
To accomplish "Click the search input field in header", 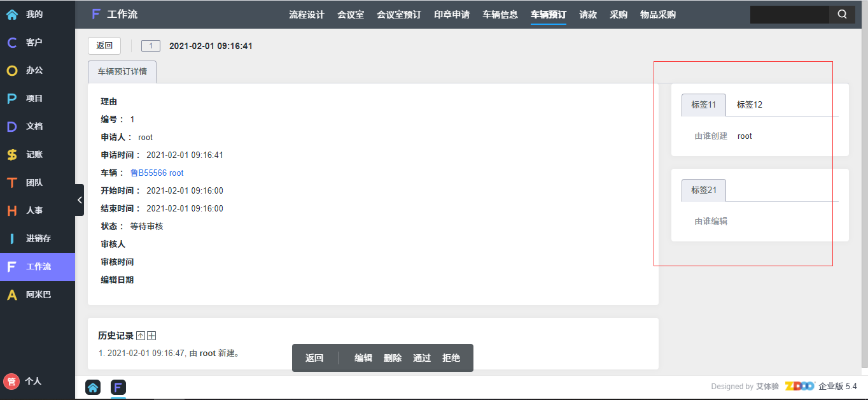I will pyautogui.click(x=789, y=15).
